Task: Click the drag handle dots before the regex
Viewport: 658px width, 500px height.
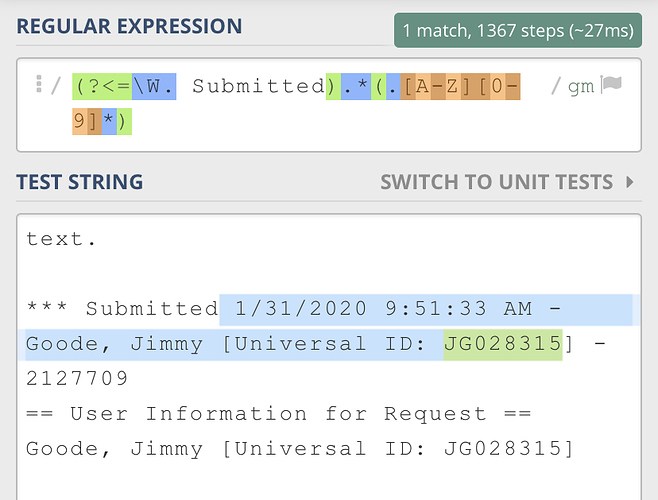Action: click(x=38, y=84)
